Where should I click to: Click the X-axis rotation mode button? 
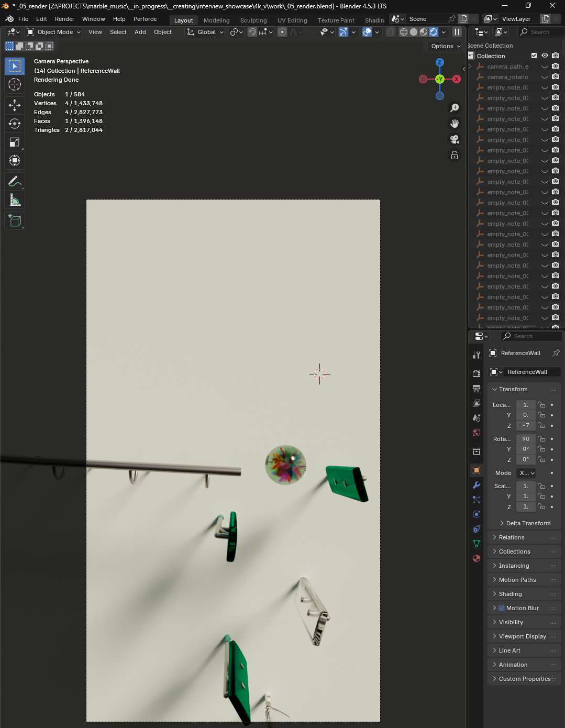[x=526, y=473]
